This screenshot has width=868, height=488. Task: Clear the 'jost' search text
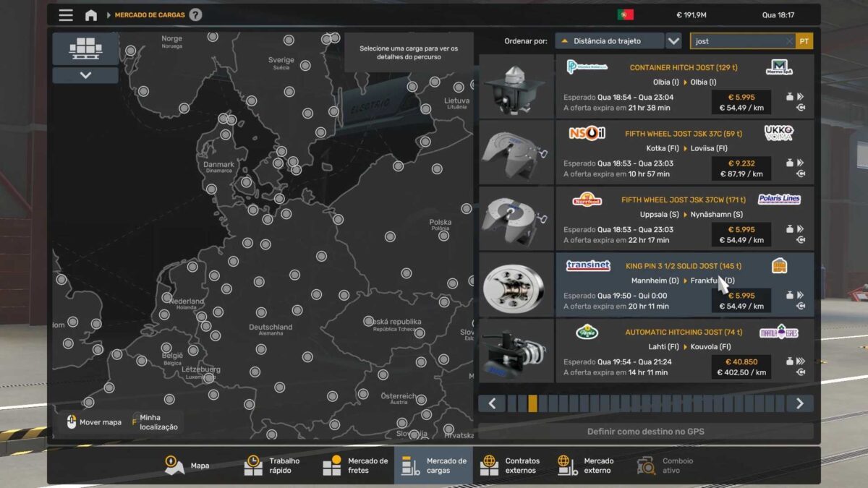point(788,41)
